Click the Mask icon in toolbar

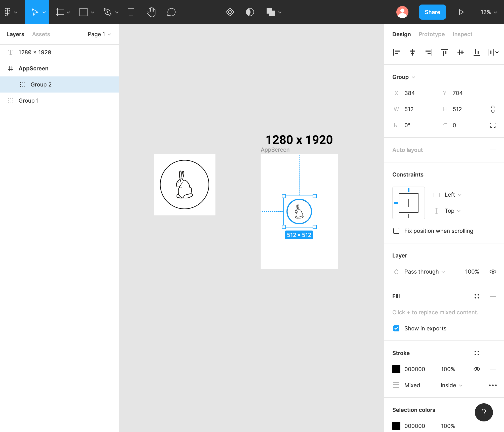click(250, 12)
